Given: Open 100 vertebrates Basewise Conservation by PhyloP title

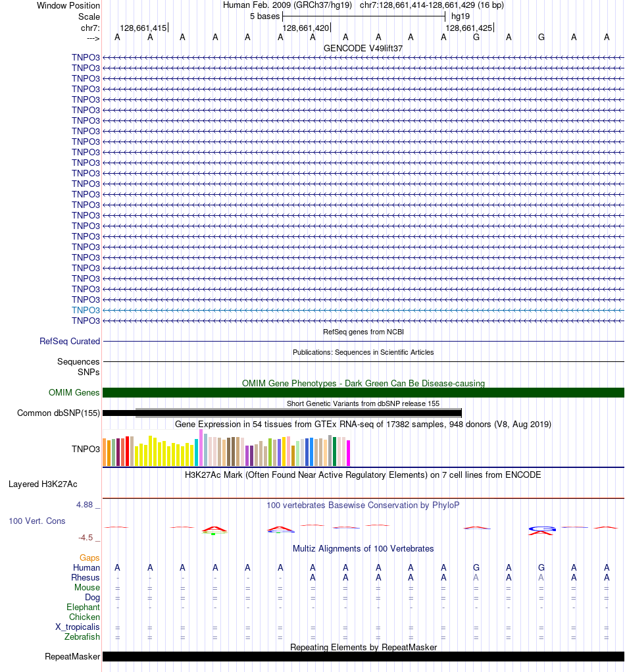Looking at the screenshot, I should click(363, 505).
